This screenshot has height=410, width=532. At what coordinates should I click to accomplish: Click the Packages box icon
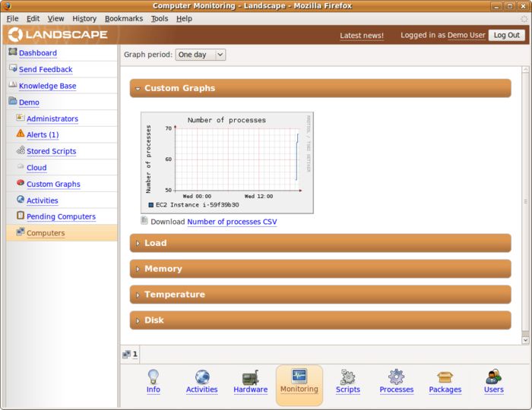coord(445,377)
